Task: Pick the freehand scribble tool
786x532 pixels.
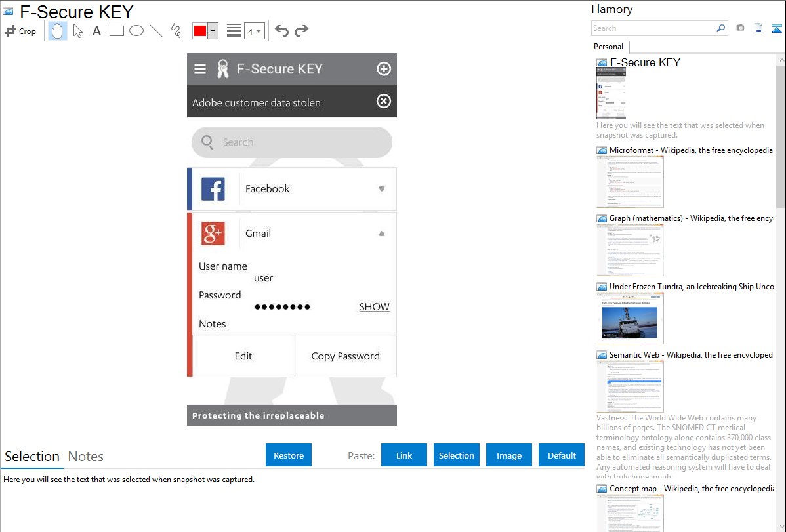Action: click(176, 31)
